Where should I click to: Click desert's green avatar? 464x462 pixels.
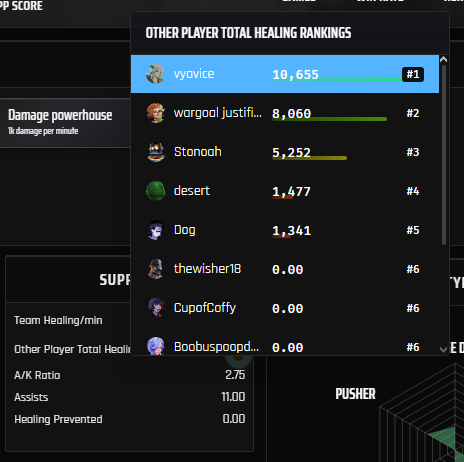point(156,191)
